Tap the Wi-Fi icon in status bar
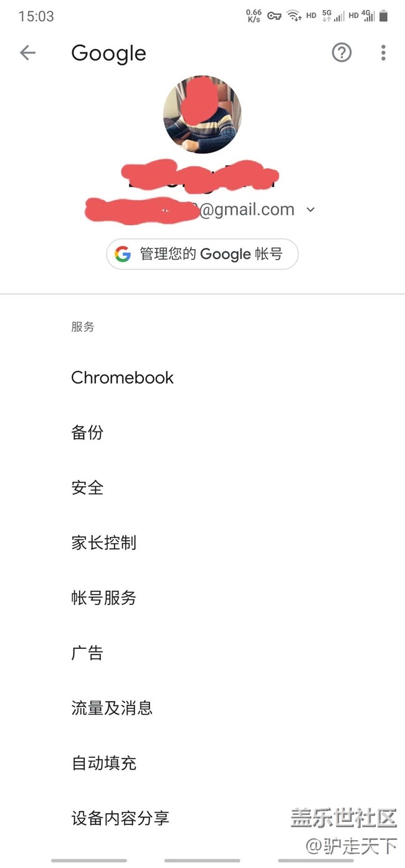The height and width of the screenshot is (868, 405). pos(293,16)
